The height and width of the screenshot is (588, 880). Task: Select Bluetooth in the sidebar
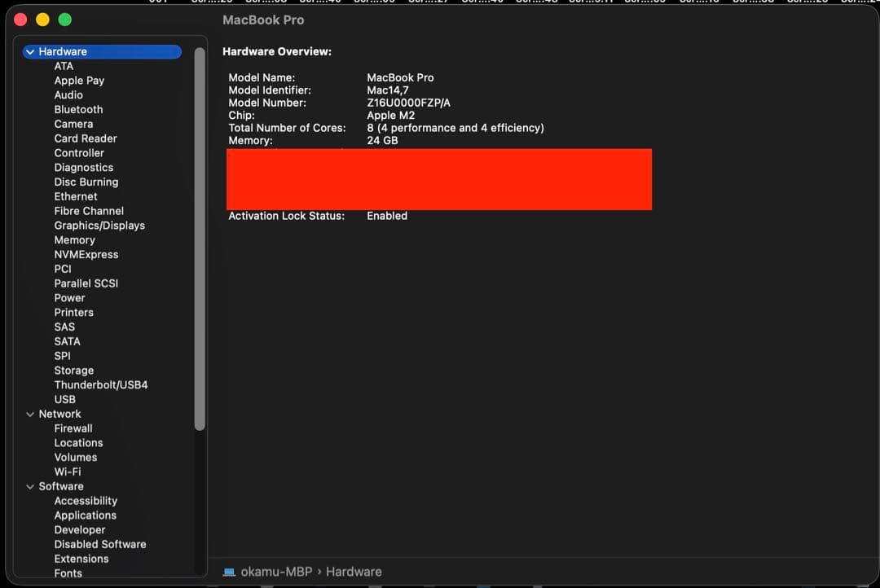pyautogui.click(x=78, y=110)
